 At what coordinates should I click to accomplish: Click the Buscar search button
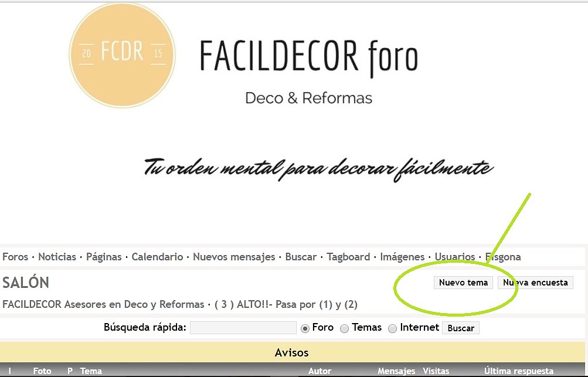click(x=461, y=328)
